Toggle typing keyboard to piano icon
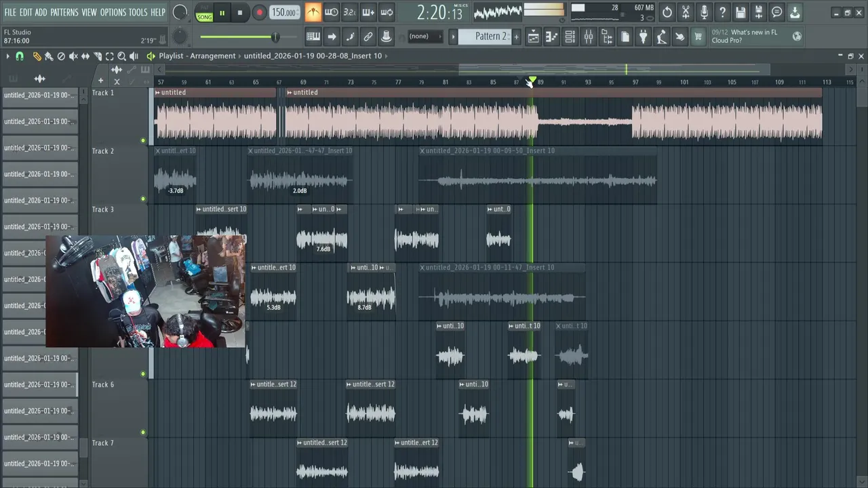This screenshot has width=868, height=488. pos(313,37)
